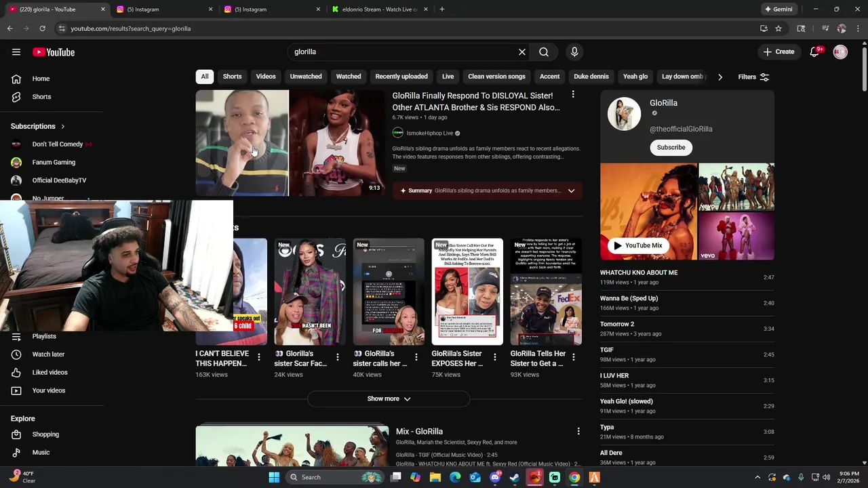Select the Shorts filter chip

[x=232, y=77]
